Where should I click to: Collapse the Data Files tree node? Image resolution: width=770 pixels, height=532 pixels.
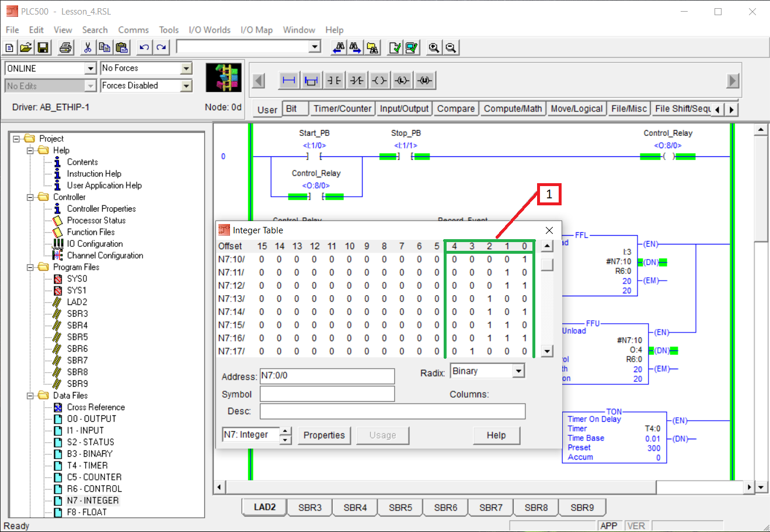coord(30,395)
